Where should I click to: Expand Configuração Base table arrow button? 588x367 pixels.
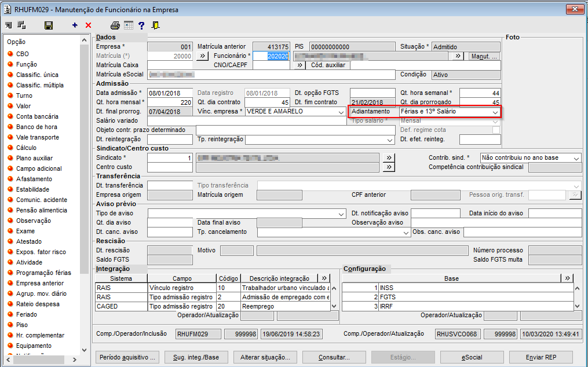click(x=567, y=278)
